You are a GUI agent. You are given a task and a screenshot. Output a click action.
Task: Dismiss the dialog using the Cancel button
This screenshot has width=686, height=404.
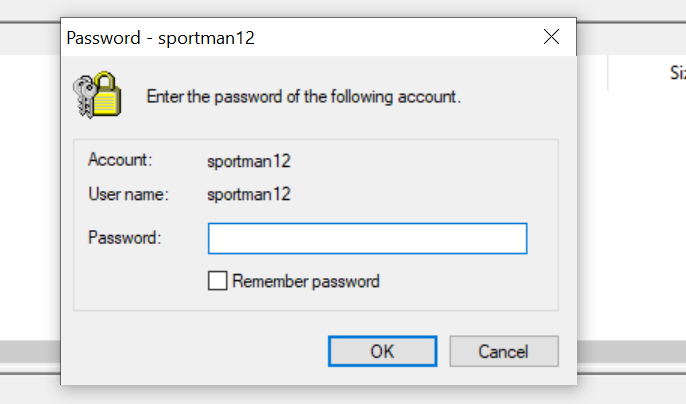[504, 351]
